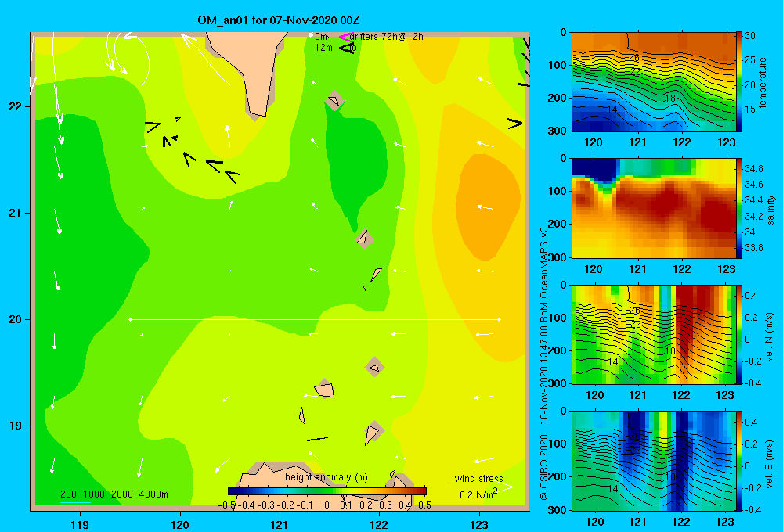The height and width of the screenshot is (532, 783).
Task: Click the orange high-anomaly patch near 123E 21N
Action: pyautogui.click(x=487, y=205)
